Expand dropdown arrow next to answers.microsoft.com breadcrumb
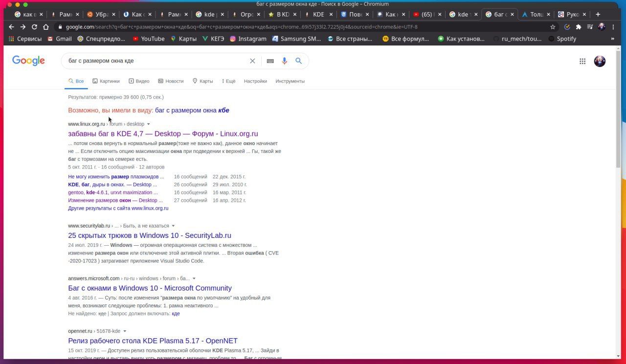The height and width of the screenshot is (364, 626). (194, 278)
